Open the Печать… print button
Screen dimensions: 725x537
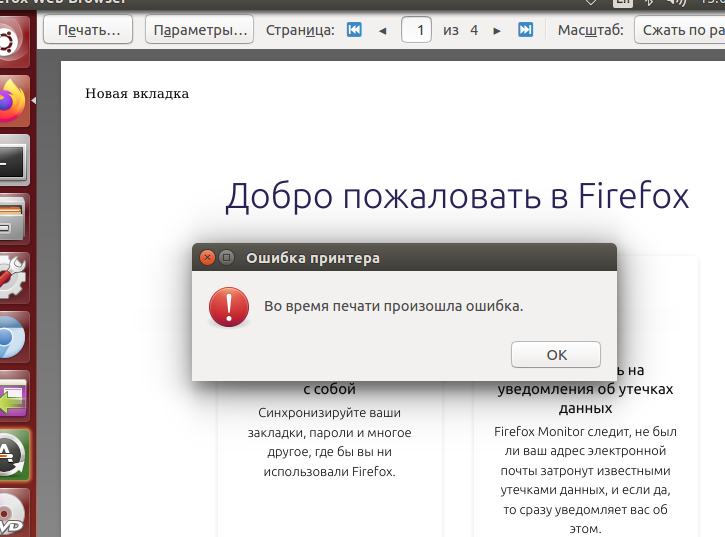pyautogui.click(x=88, y=30)
